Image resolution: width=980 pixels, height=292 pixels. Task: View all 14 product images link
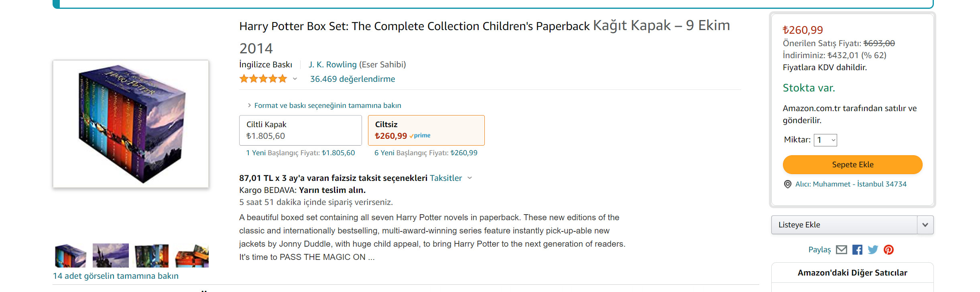pos(116,276)
